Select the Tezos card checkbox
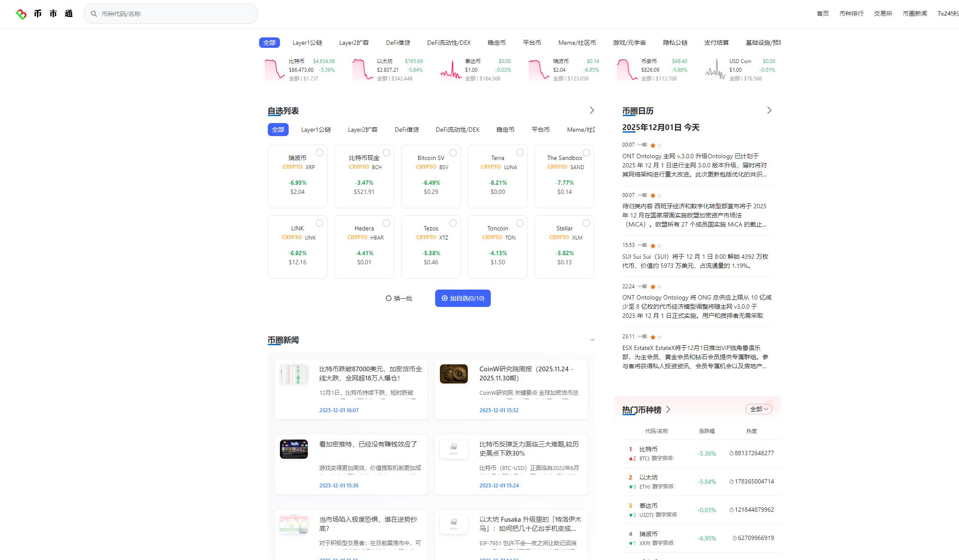The image size is (959, 560). [x=453, y=223]
